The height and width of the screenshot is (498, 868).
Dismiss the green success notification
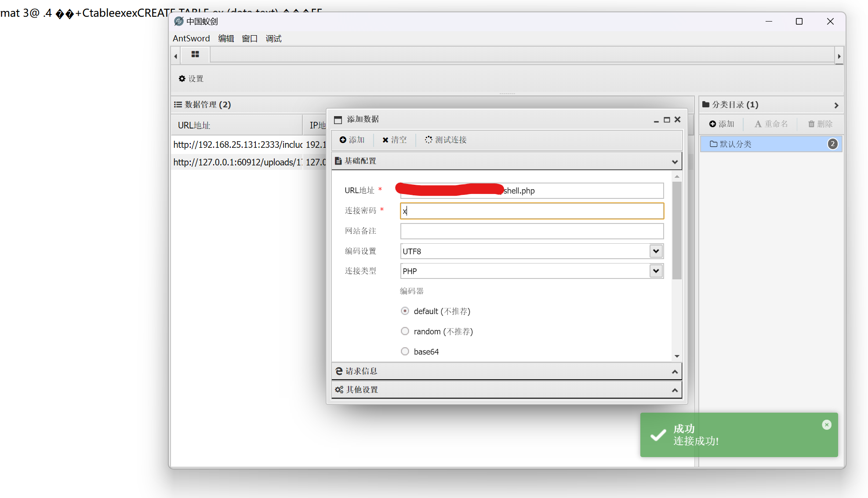[826, 425]
